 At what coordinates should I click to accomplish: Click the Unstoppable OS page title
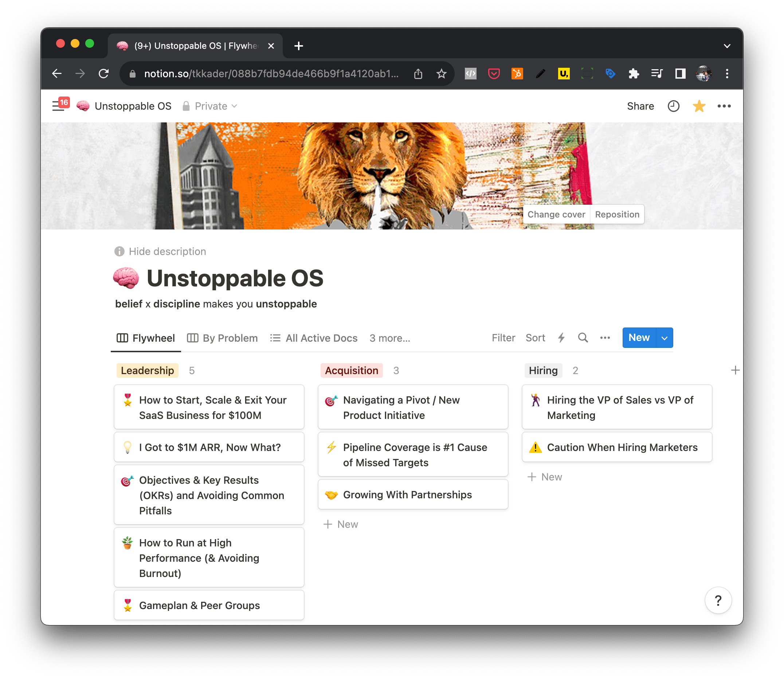tap(235, 278)
